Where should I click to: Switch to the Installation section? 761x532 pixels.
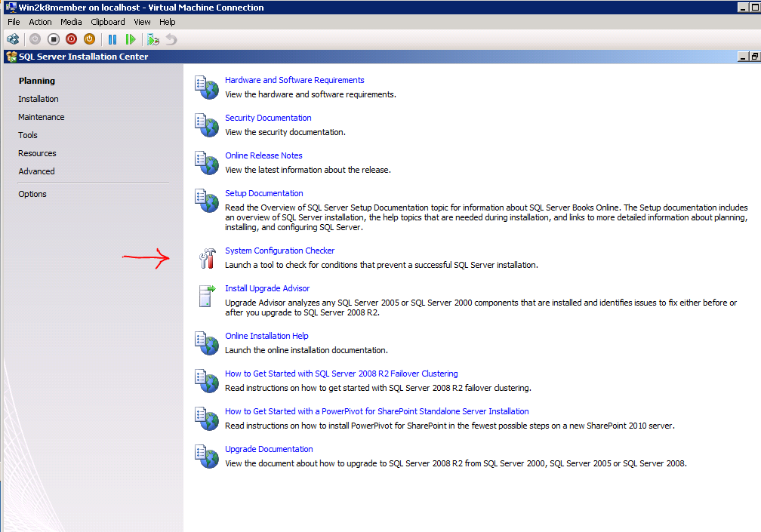tap(39, 99)
